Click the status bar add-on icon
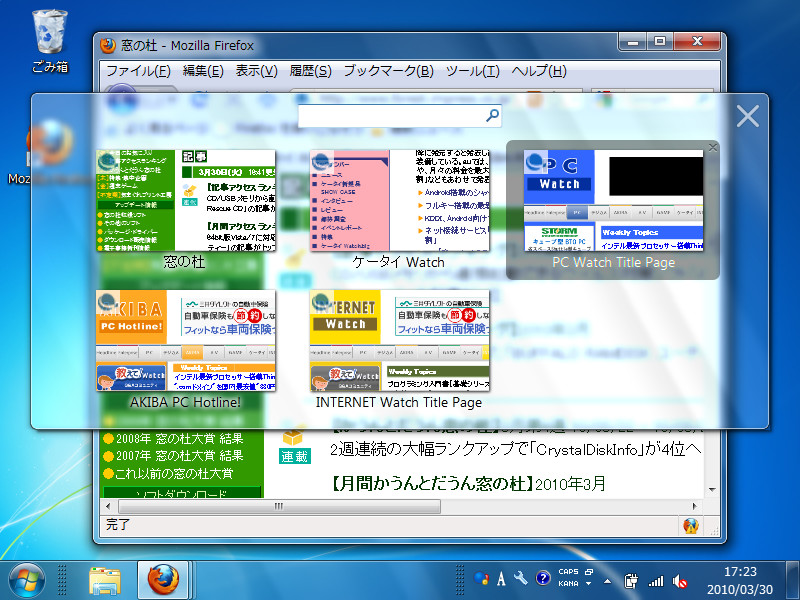This screenshot has height=600, width=800. pos(691,526)
